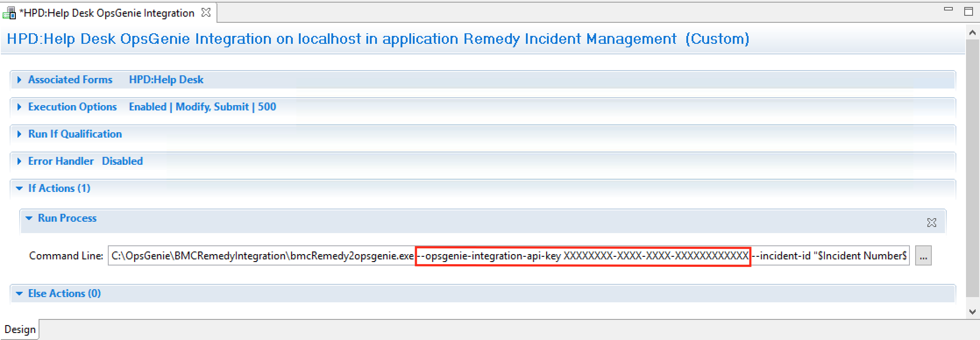Click the filter title heading text
Screen dimensions: 980x340
[x=378, y=39]
